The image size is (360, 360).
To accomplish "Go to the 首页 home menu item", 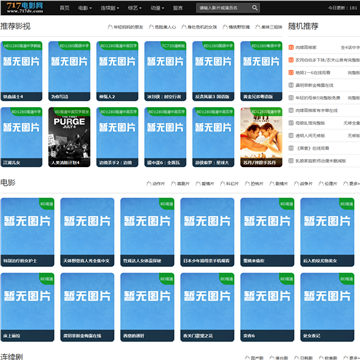I will tap(64, 8).
